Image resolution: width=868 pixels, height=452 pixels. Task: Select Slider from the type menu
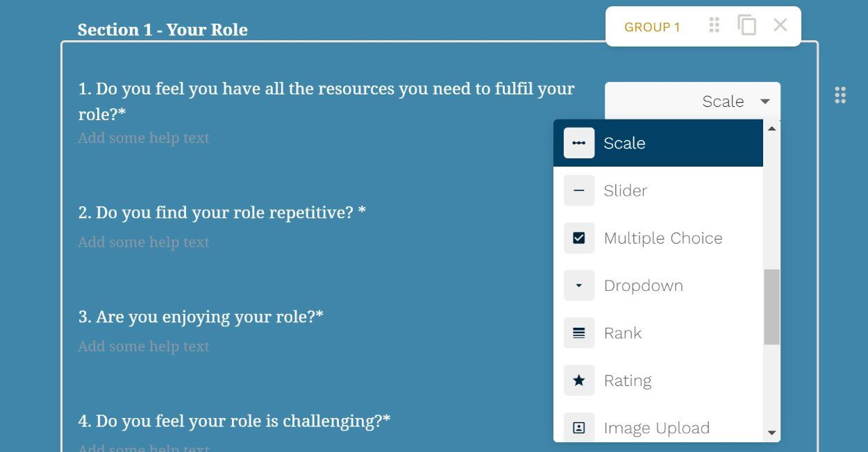pyautogui.click(x=625, y=191)
